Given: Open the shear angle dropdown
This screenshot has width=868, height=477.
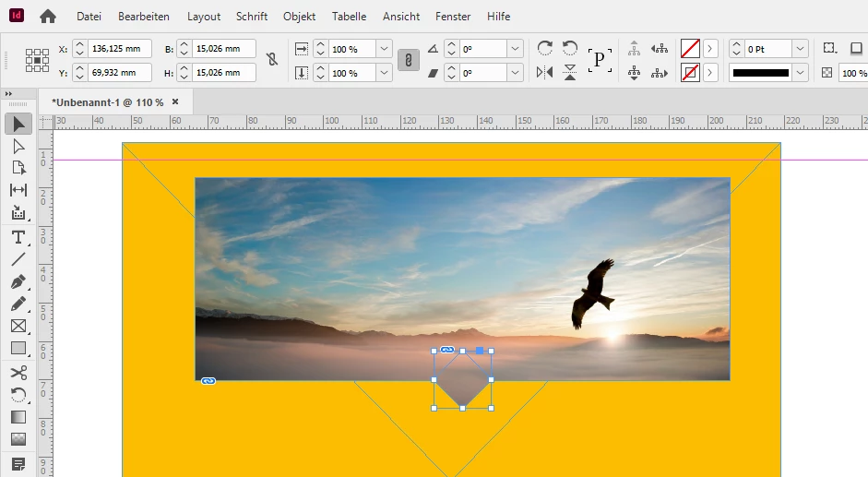Looking at the screenshot, I should tap(516, 73).
